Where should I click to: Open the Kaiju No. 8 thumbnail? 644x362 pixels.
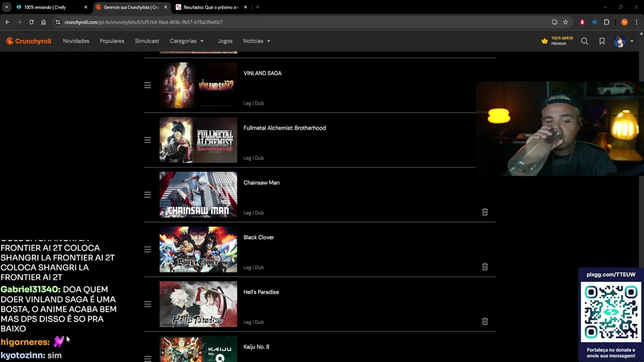pos(198,349)
